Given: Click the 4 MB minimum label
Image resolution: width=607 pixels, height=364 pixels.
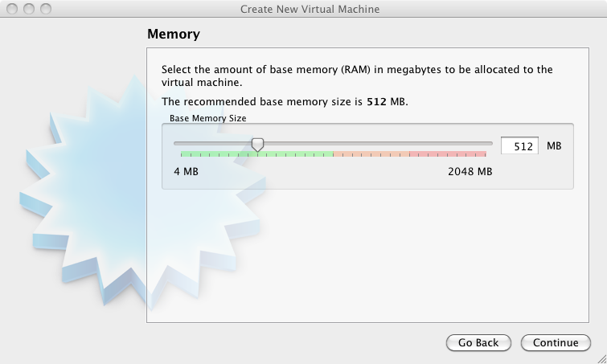Looking at the screenshot, I should click(x=187, y=171).
